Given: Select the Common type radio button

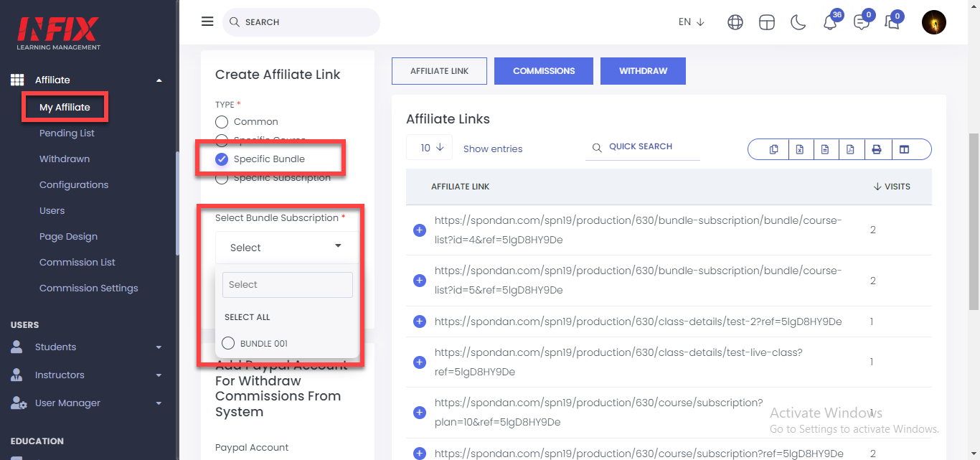Looking at the screenshot, I should pyautogui.click(x=222, y=122).
